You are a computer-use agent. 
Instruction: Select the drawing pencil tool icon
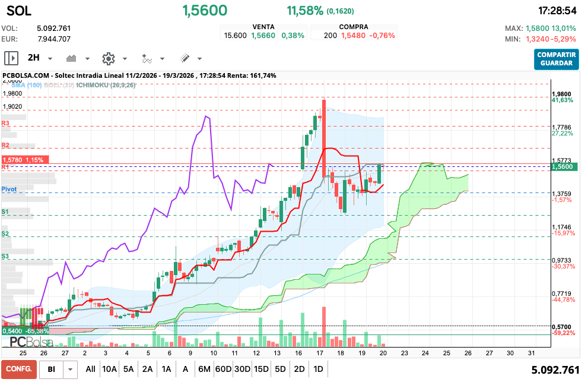point(185,58)
